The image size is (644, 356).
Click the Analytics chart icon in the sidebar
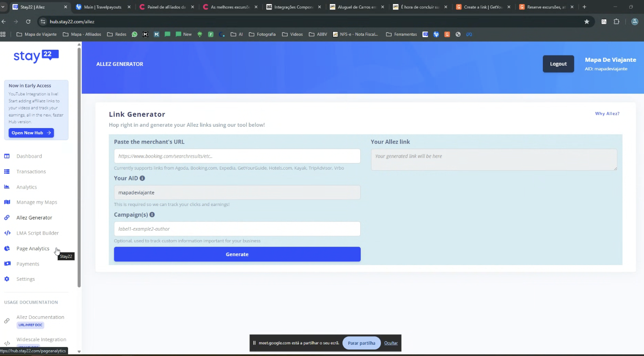click(x=7, y=187)
